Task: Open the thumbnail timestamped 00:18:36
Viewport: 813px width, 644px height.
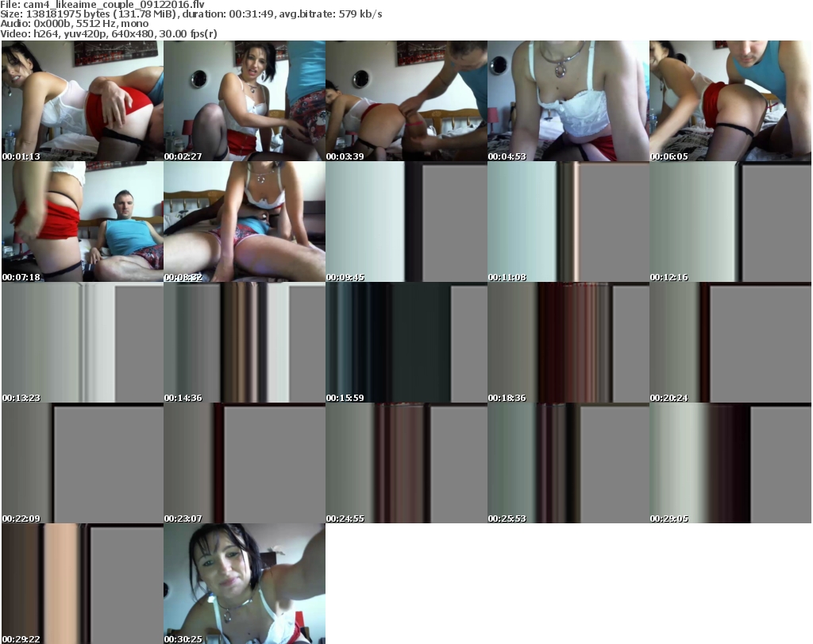Action: pos(568,342)
